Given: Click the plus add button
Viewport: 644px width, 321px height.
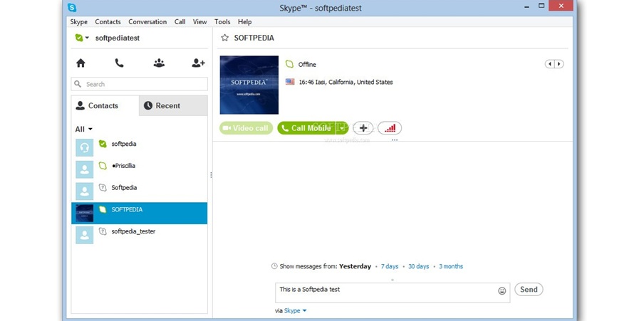Looking at the screenshot, I should (x=363, y=128).
